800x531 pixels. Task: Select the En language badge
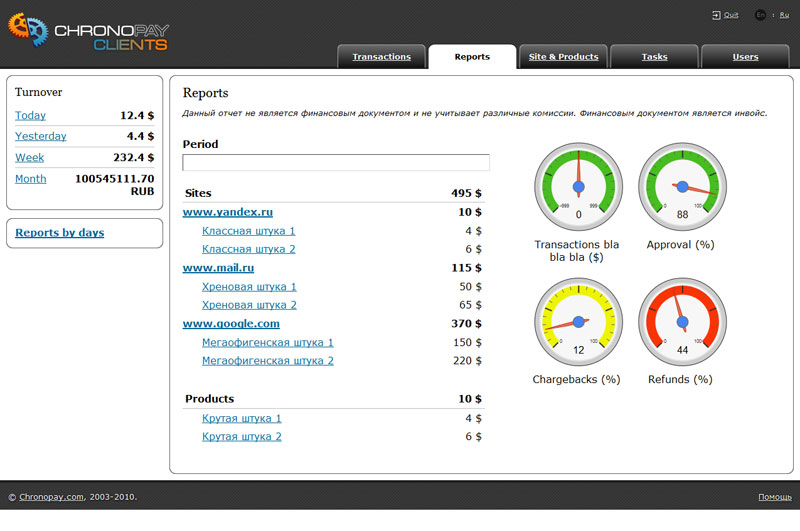[761, 15]
